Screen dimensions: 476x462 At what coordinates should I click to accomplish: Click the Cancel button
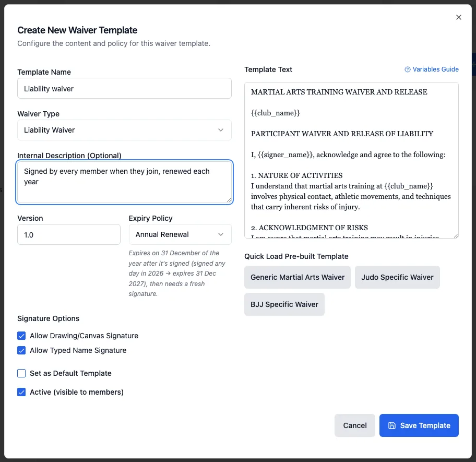355,425
